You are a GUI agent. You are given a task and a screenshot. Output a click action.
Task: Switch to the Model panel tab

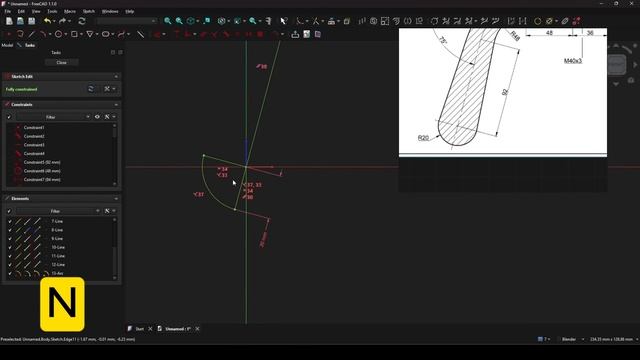[x=7, y=45]
